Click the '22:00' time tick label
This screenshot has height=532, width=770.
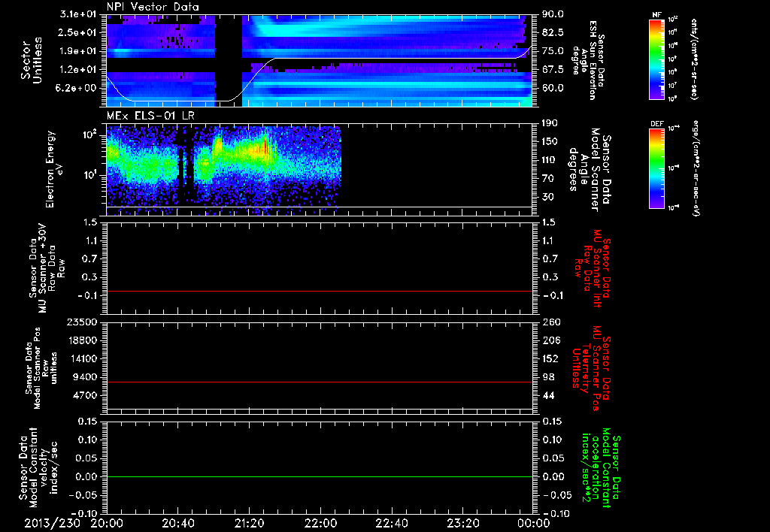click(320, 523)
